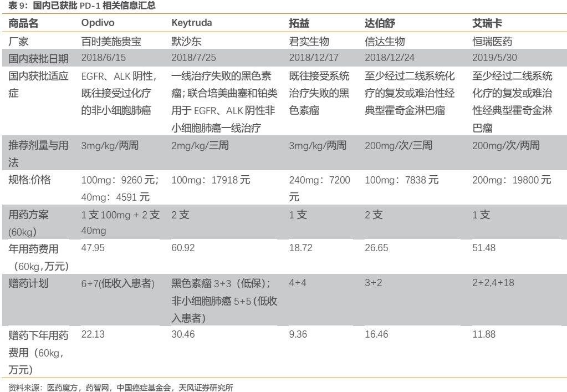567x392 pixels.
Task: Click 达伯舒 indication cell about 霍奇金淋巴瘤
Action: (x=410, y=93)
